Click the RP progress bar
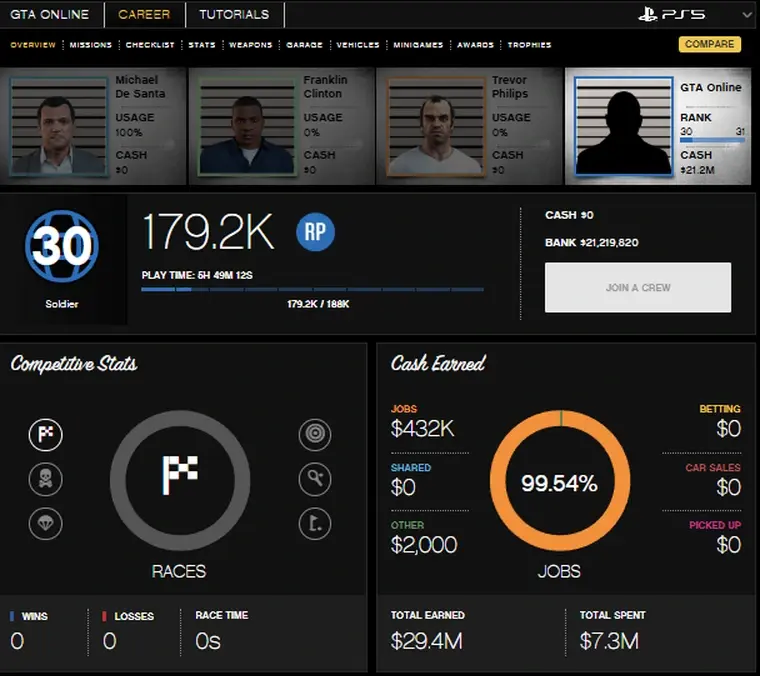The image size is (760, 676). pyautogui.click(x=312, y=290)
